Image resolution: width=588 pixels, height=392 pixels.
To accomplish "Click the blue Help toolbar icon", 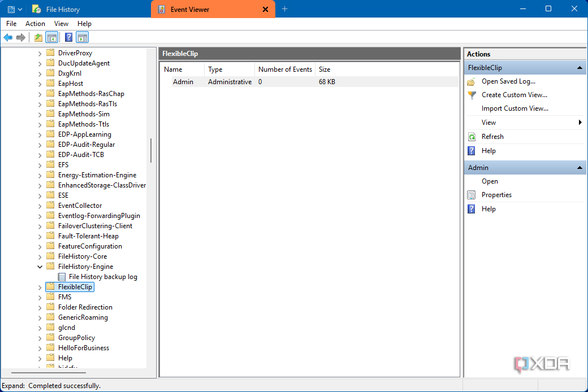I will tap(68, 37).
